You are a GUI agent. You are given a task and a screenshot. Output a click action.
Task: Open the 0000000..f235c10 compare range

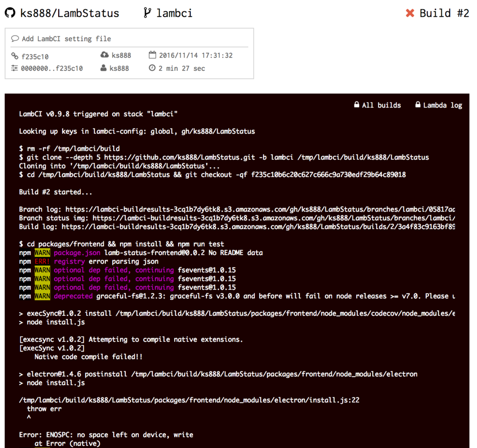pyautogui.click(x=52, y=68)
